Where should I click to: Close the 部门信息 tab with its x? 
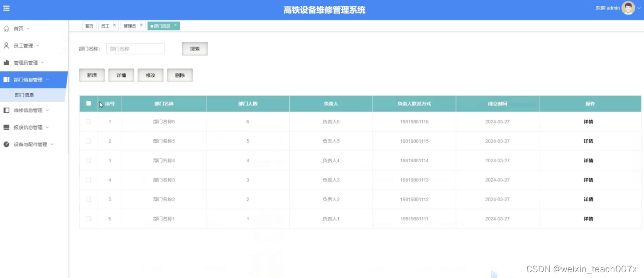pos(175,25)
